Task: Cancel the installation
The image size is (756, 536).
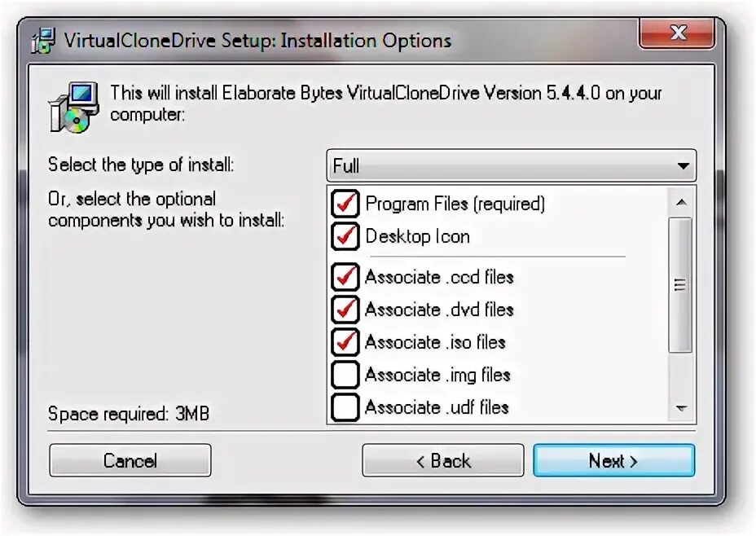Action: 130,461
